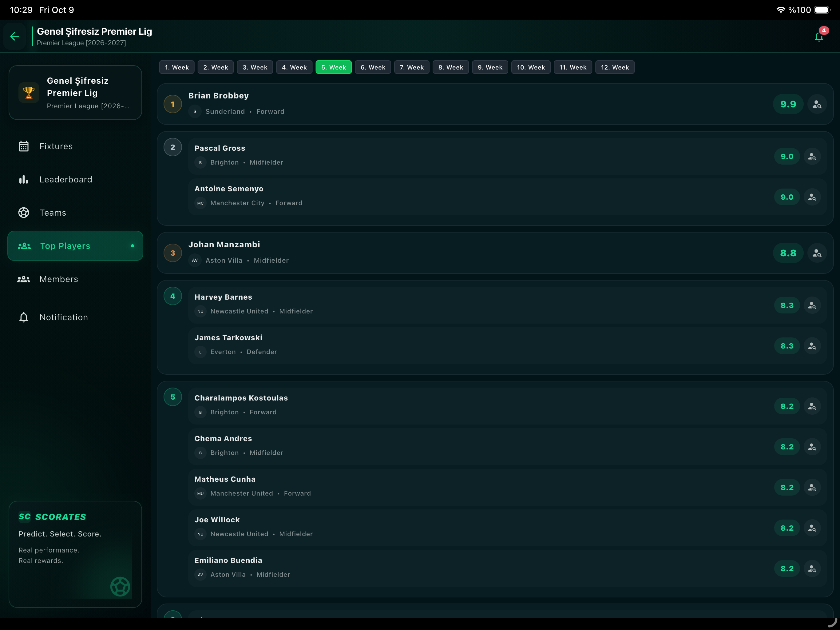Screen dimensions: 840x630
Task: Click the Genel Şifresiz Premier Lig sidebar card
Action: pyautogui.click(x=75, y=93)
